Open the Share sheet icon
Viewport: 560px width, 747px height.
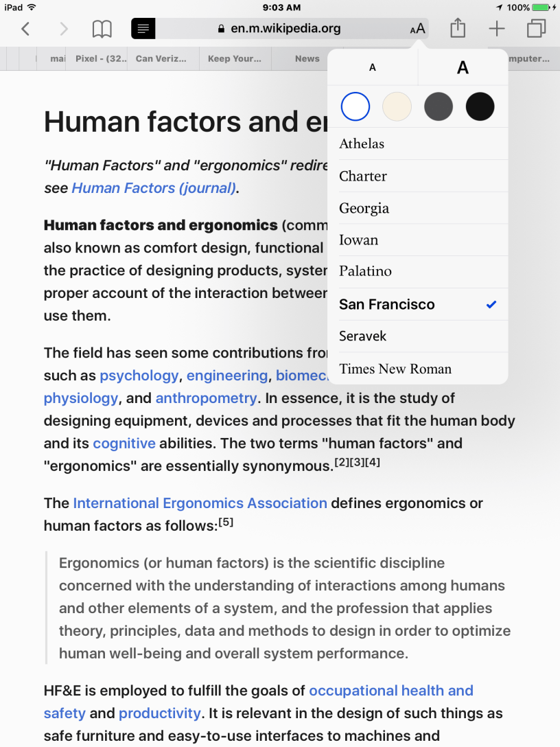(457, 28)
